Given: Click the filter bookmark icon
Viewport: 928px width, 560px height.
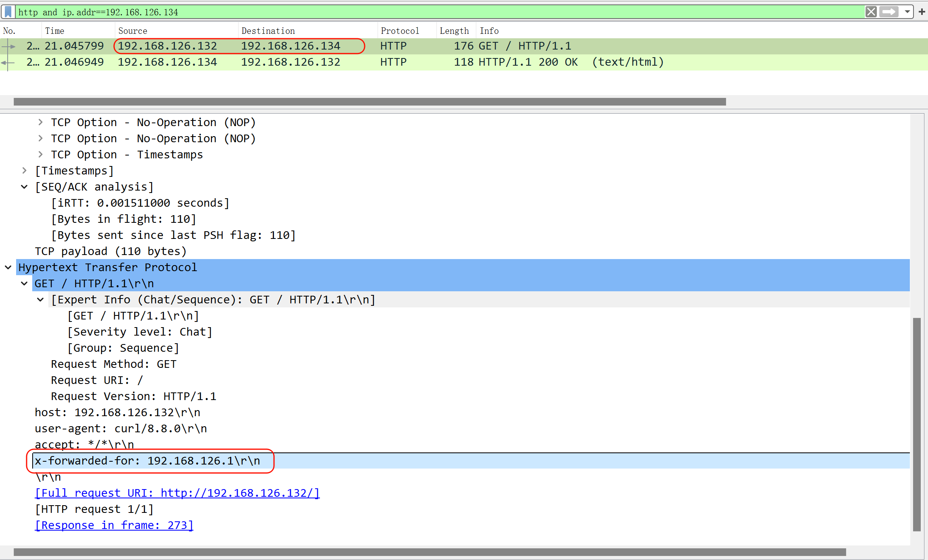Looking at the screenshot, I should (8, 12).
